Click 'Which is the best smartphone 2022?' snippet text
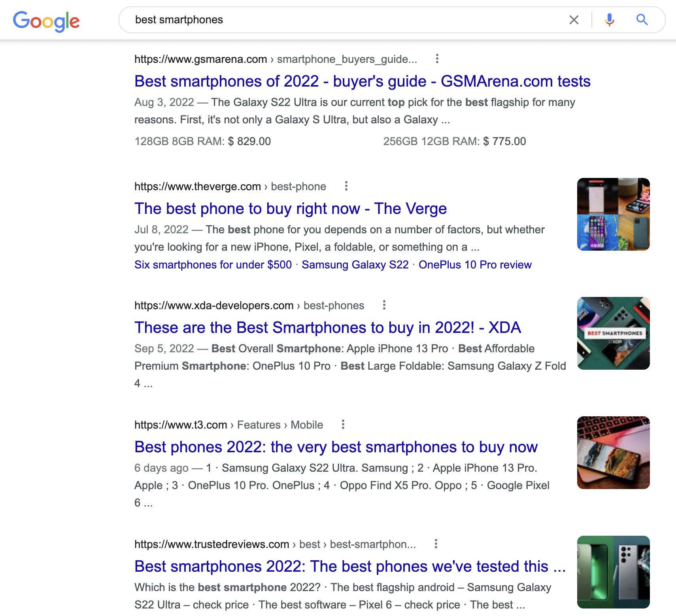The height and width of the screenshot is (616, 676). [227, 588]
